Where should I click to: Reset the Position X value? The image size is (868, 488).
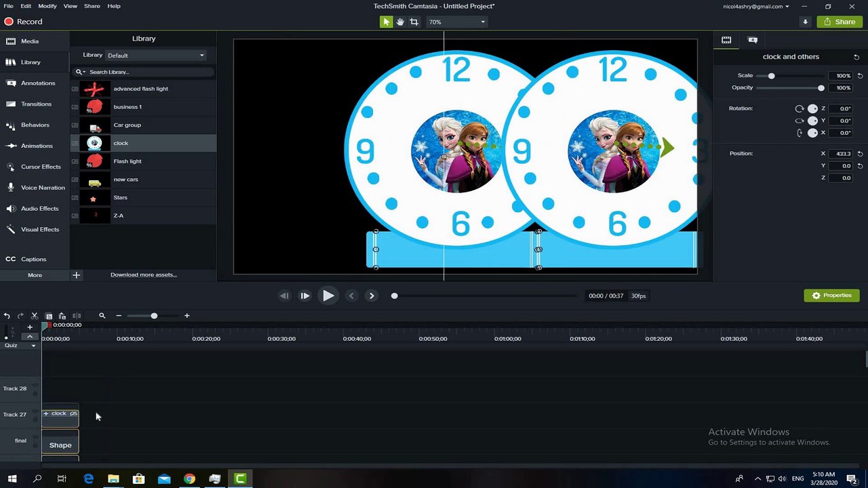pyautogui.click(x=861, y=154)
